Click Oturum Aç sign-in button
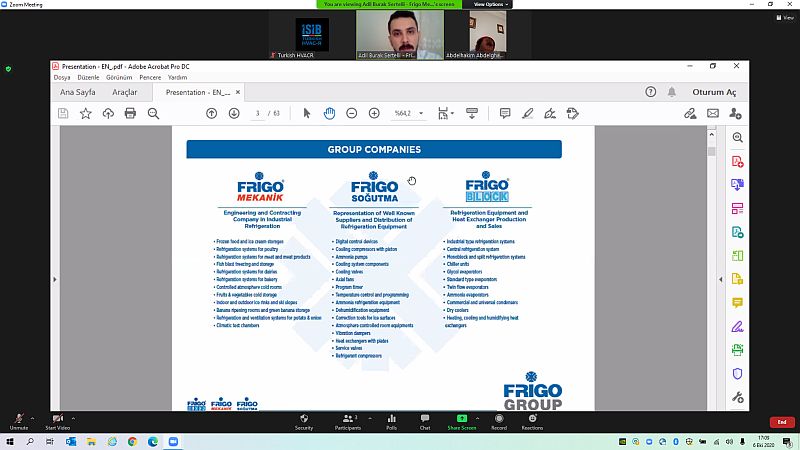 [714, 92]
